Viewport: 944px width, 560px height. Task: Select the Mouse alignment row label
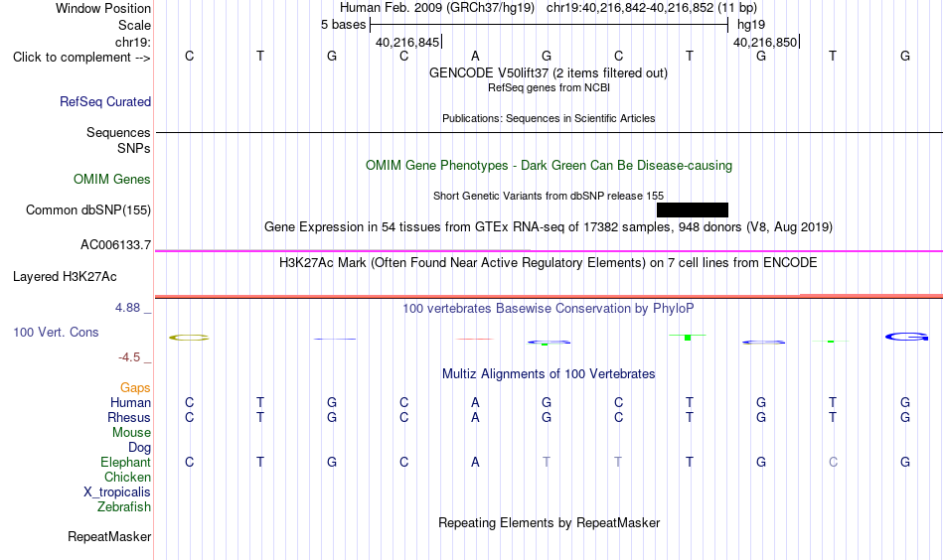pyautogui.click(x=131, y=433)
